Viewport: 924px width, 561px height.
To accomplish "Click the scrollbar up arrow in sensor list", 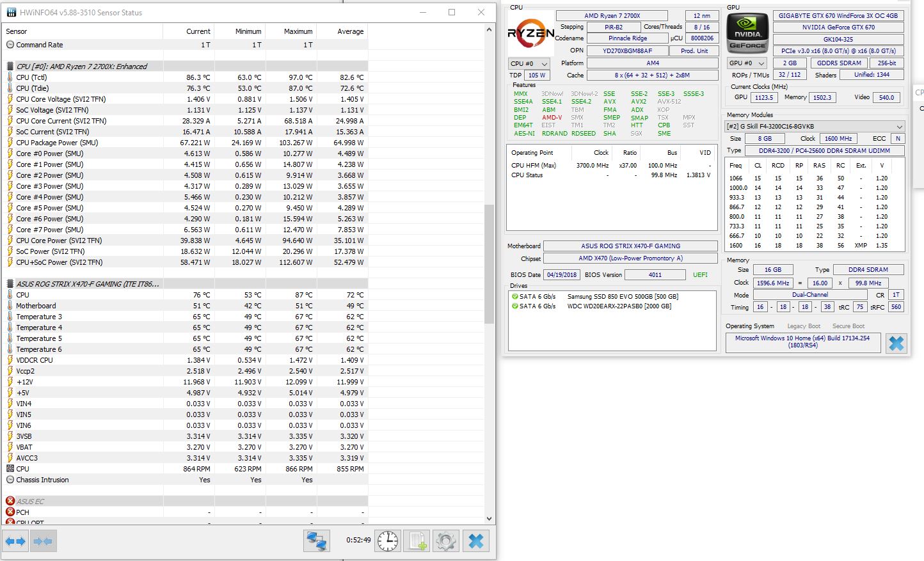I will (x=490, y=29).
